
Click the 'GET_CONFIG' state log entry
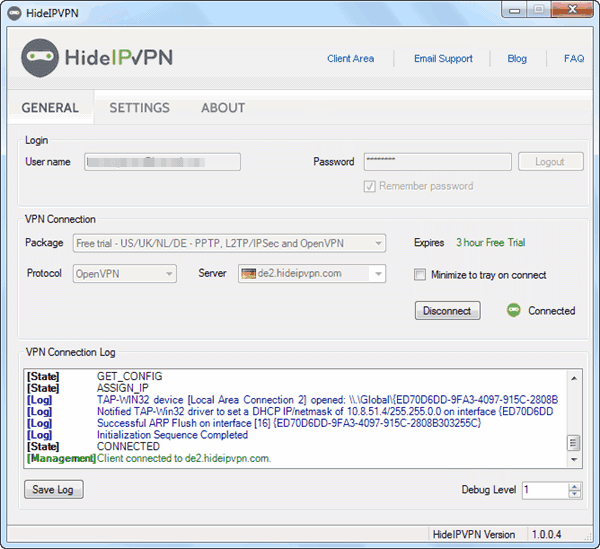129,376
